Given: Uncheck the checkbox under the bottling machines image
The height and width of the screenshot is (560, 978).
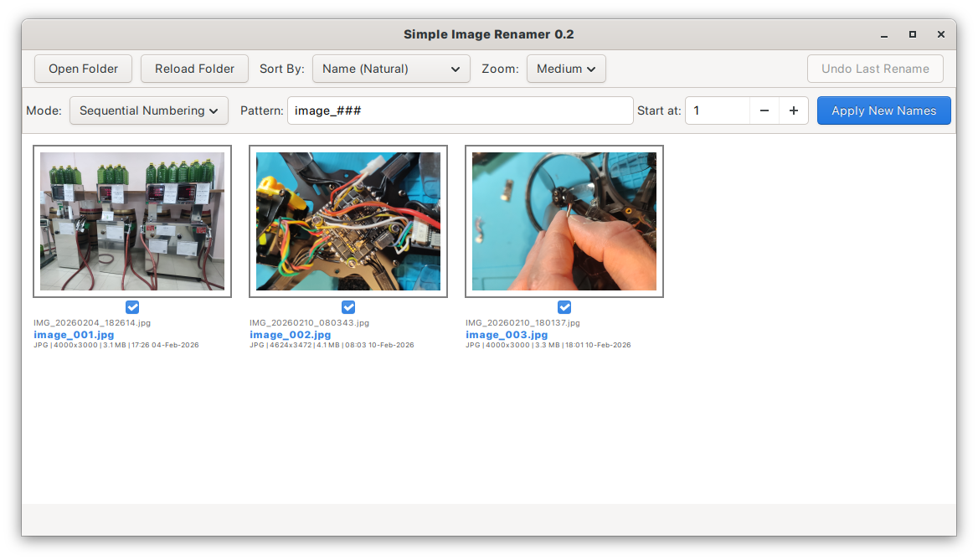Looking at the screenshot, I should point(132,307).
